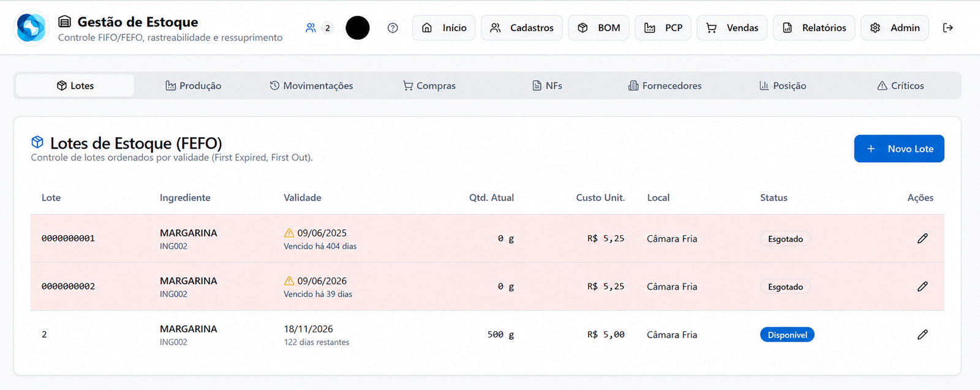Click pencil icon for lot 2
Screen dimensions: 980x390
click(922, 334)
